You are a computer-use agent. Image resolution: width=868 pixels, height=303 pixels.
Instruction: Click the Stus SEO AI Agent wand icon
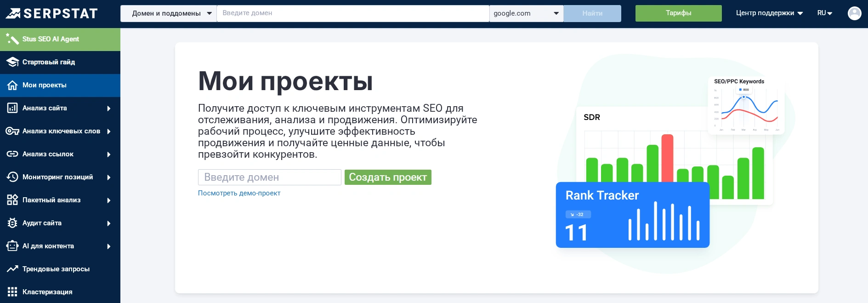(x=12, y=39)
